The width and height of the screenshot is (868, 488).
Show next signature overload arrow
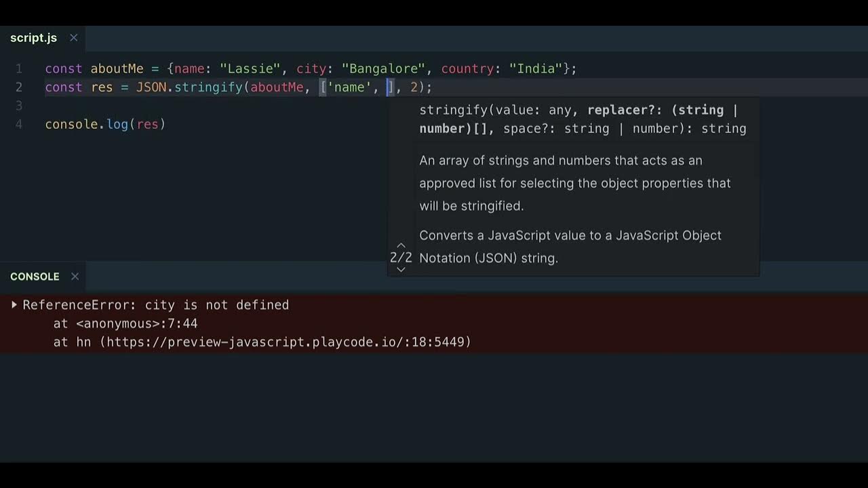[401, 270]
